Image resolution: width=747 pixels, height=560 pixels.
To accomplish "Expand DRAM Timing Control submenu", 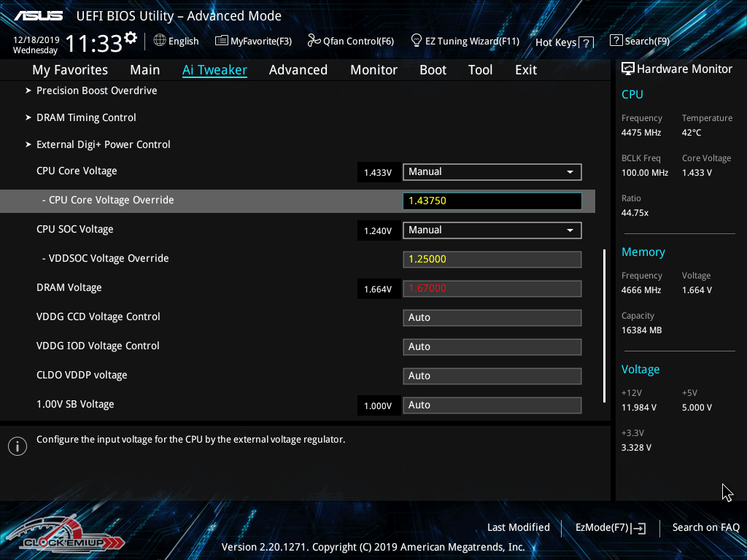I will point(86,118).
